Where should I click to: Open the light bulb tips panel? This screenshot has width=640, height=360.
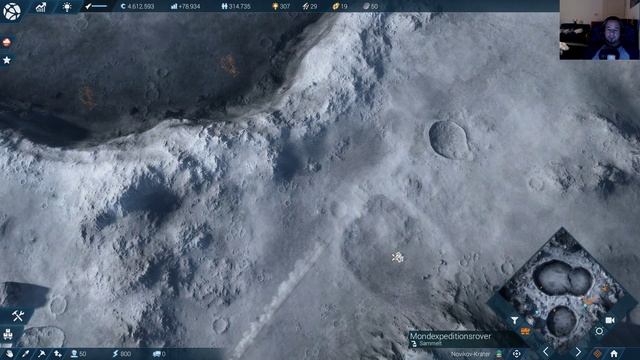(67, 7)
